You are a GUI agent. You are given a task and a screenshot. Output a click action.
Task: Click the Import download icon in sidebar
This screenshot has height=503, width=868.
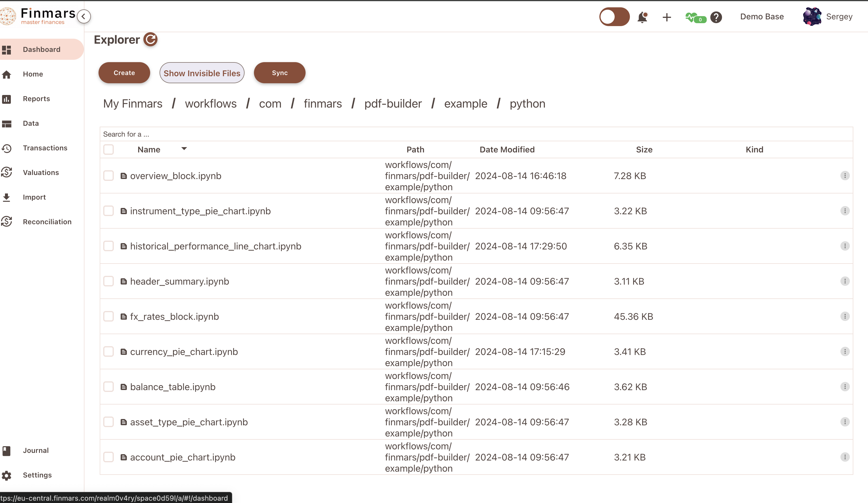click(x=6, y=197)
